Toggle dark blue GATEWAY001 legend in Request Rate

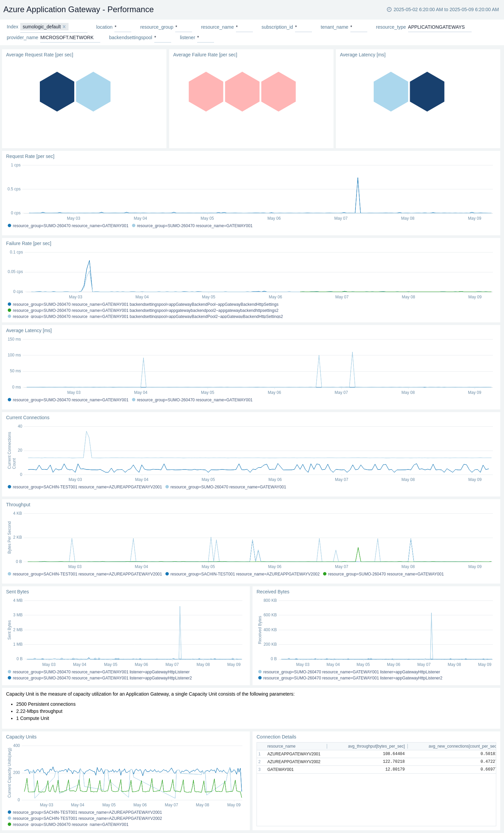tap(68, 226)
